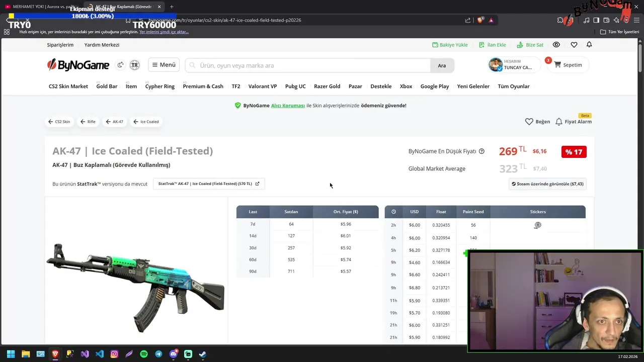
Task: Open the browser hamburger main menu
Action: (x=636, y=20)
